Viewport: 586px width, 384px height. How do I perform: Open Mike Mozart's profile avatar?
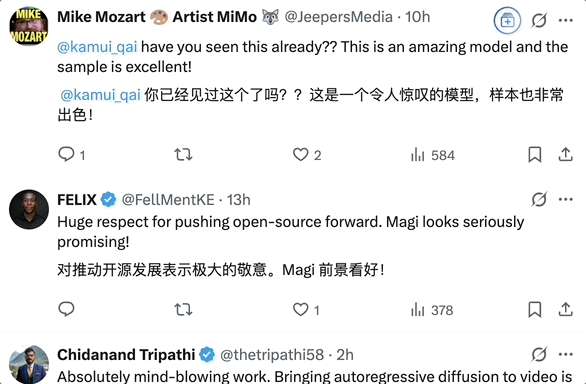(29, 26)
